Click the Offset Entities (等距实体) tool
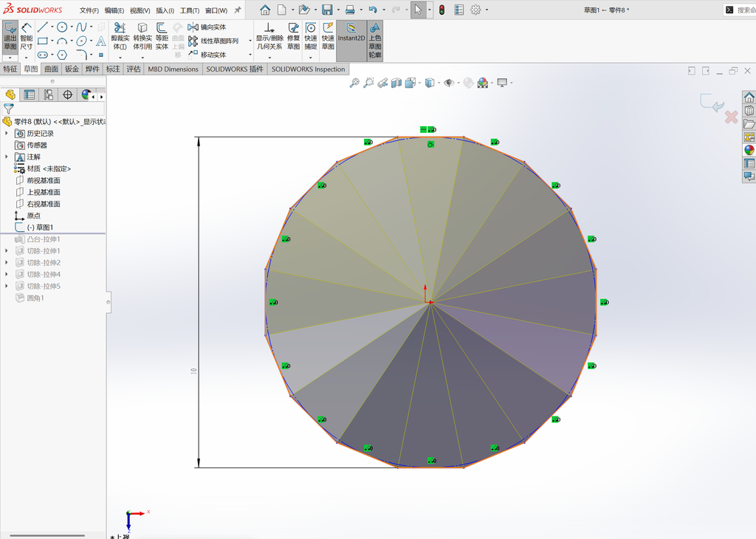The width and height of the screenshot is (756, 539). (162, 36)
